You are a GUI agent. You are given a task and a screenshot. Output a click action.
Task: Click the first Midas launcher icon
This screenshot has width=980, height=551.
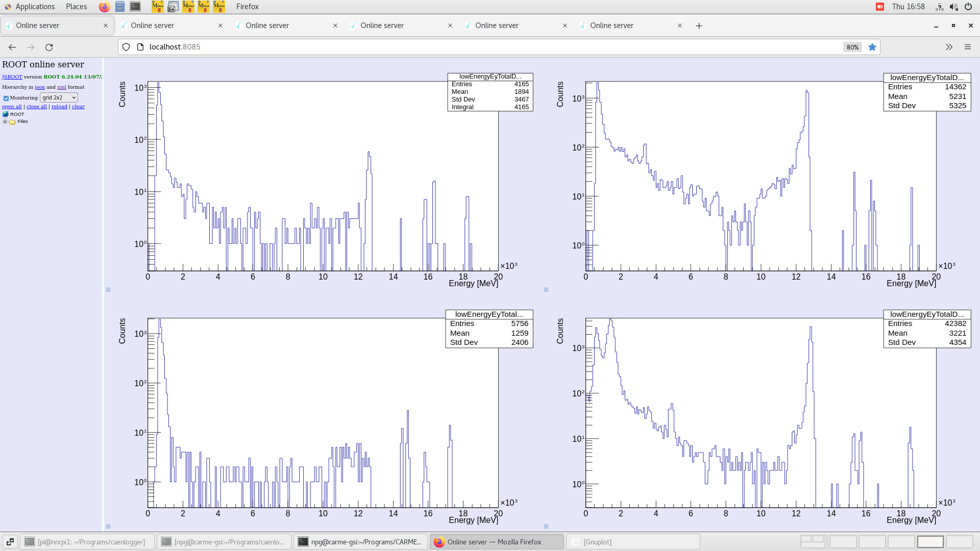click(x=158, y=7)
